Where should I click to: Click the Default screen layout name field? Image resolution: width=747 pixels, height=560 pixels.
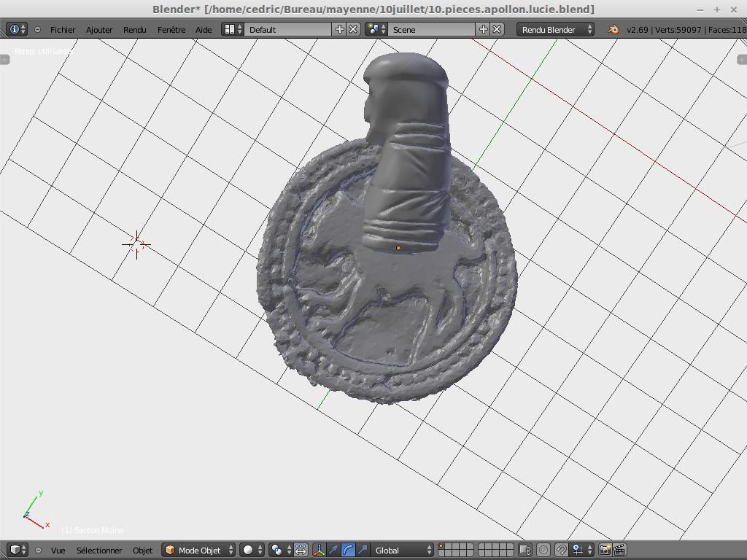[288, 30]
